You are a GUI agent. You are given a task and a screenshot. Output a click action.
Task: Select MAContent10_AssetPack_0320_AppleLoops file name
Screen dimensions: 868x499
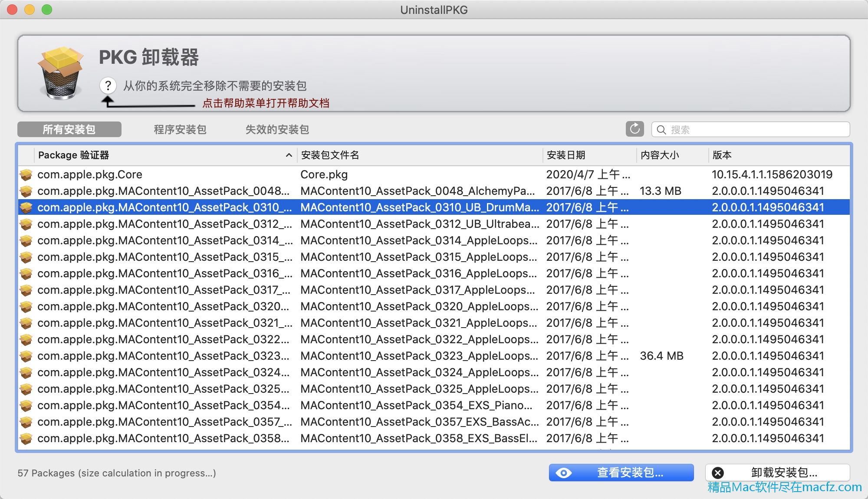(x=419, y=306)
